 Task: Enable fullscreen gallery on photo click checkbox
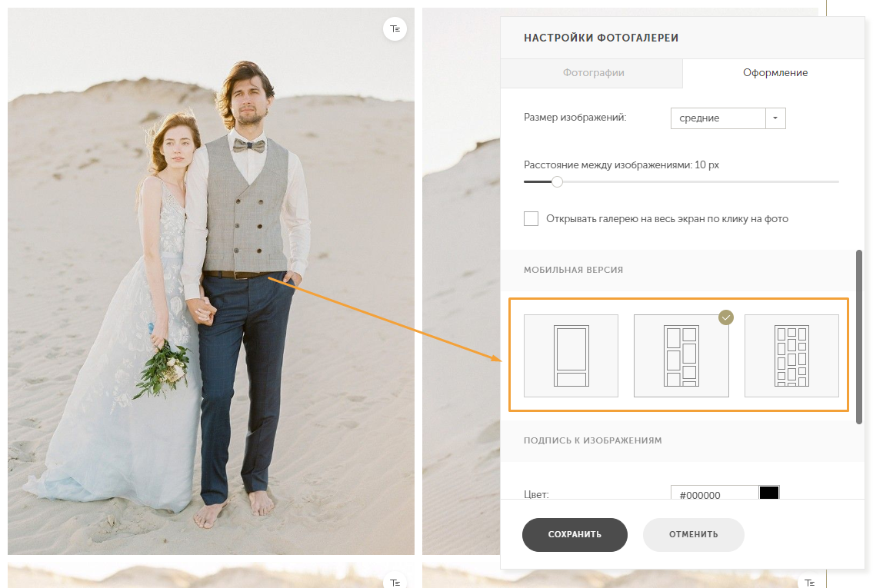click(x=531, y=219)
